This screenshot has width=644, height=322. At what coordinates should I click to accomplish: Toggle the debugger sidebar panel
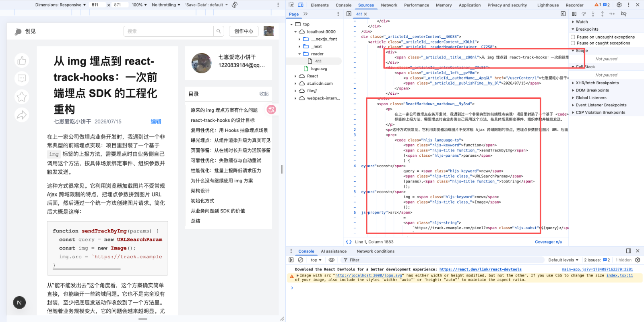pyautogui.click(x=563, y=14)
